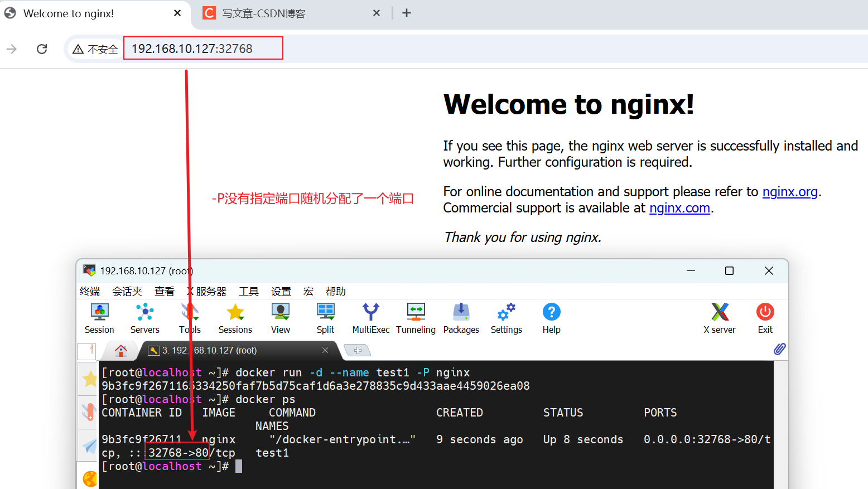Image resolution: width=868 pixels, height=489 pixels.
Task: Open the Sessions star icon in toolbar
Action: (x=235, y=318)
